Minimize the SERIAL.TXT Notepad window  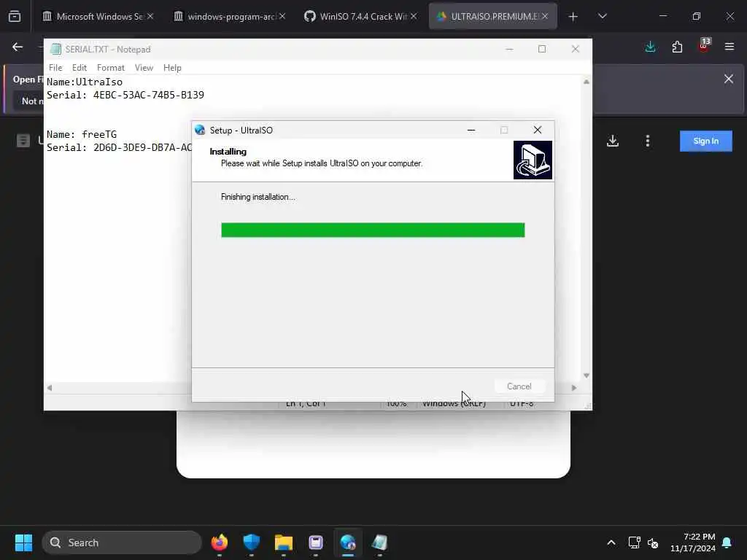pyautogui.click(x=509, y=49)
